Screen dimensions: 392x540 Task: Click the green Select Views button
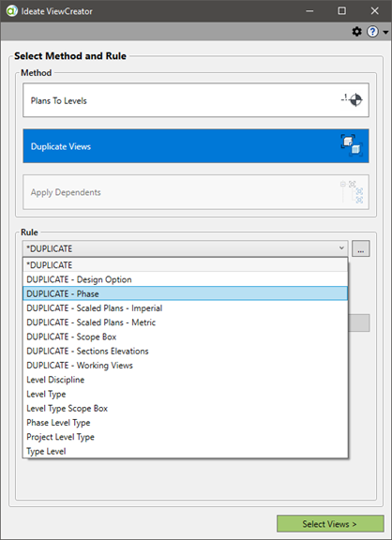(330, 524)
